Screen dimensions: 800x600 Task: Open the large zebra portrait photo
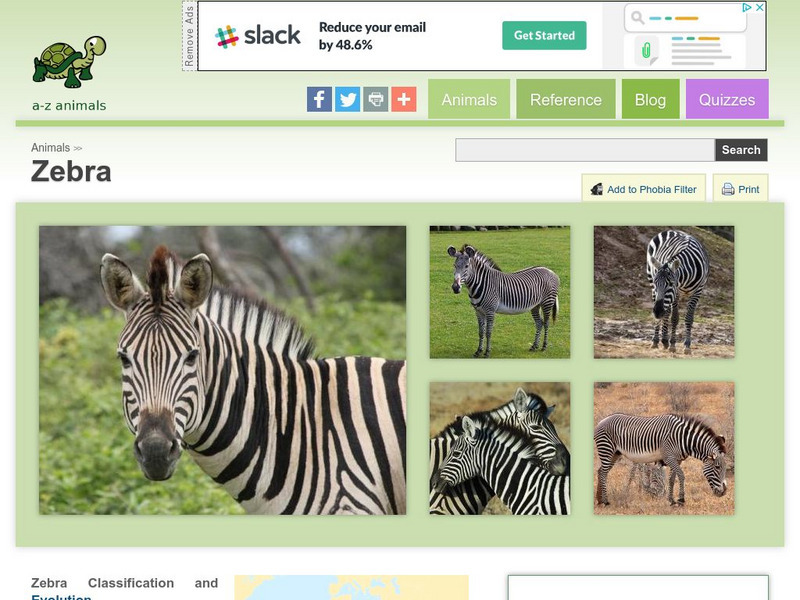(222, 370)
